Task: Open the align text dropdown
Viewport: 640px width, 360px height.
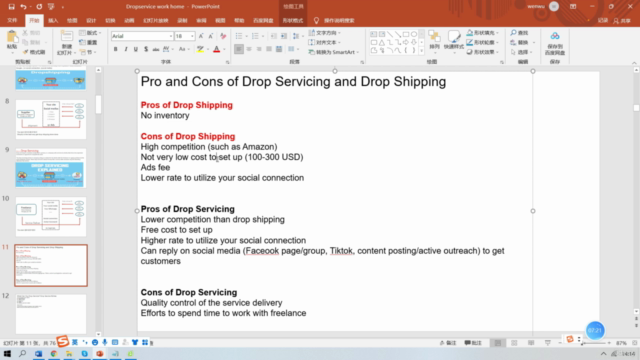Action: pos(325,42)
